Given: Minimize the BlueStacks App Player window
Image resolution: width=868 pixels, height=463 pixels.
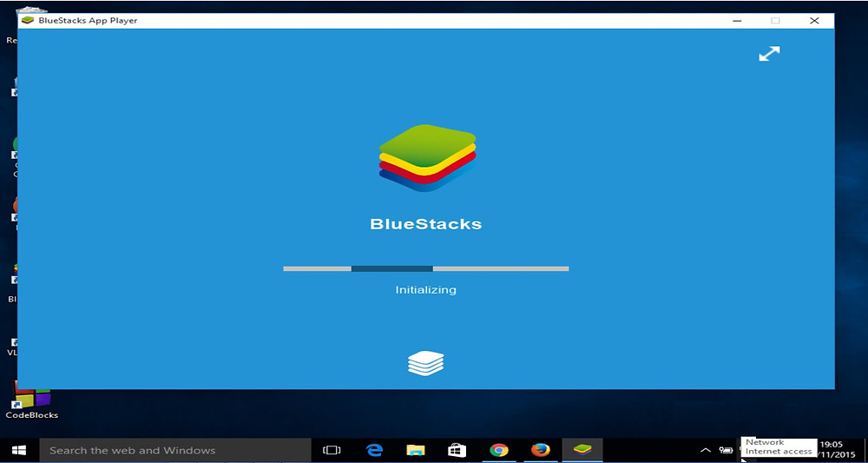Looking at the screenshot, I should pyautogui.click(x=737, y=21).
